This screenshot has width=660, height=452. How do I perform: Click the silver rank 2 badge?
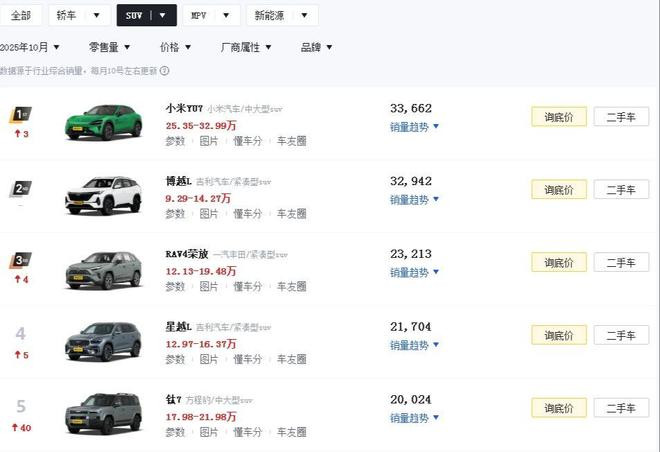pos(19,188)
